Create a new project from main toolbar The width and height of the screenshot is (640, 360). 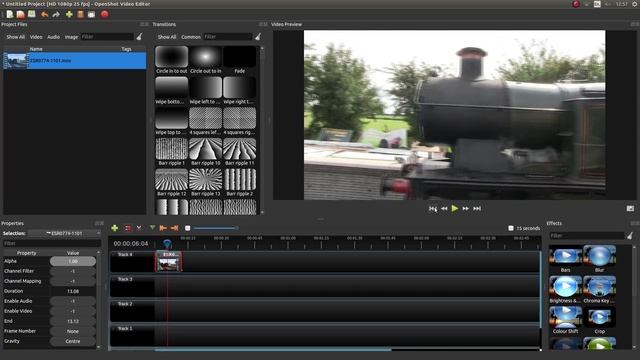click(9, 14)
